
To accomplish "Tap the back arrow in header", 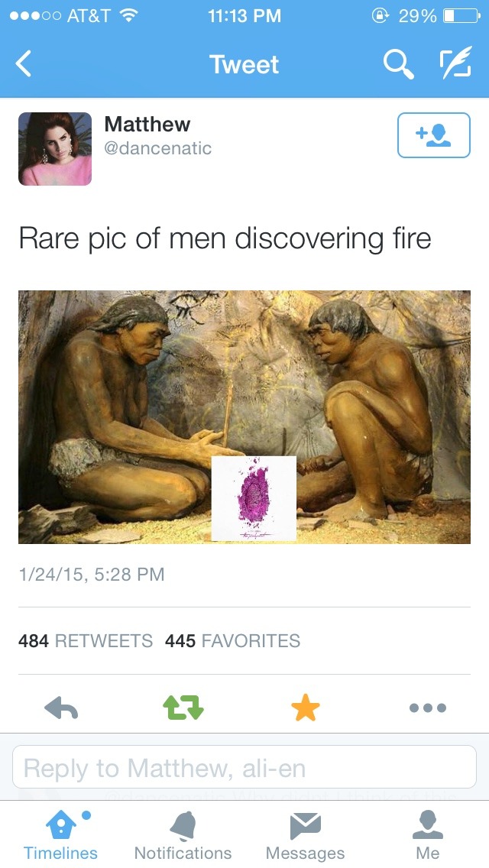I will pyautogui.click(x=23, y=63).
